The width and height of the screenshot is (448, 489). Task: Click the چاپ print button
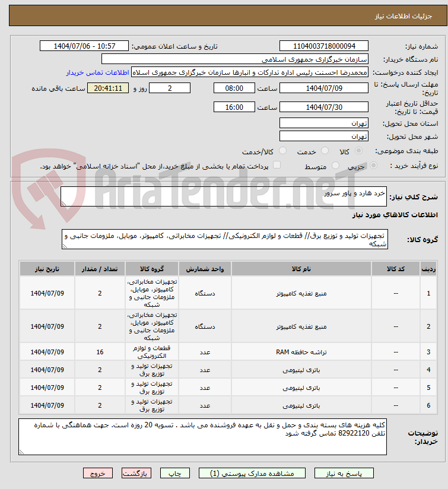coord(175,473)
